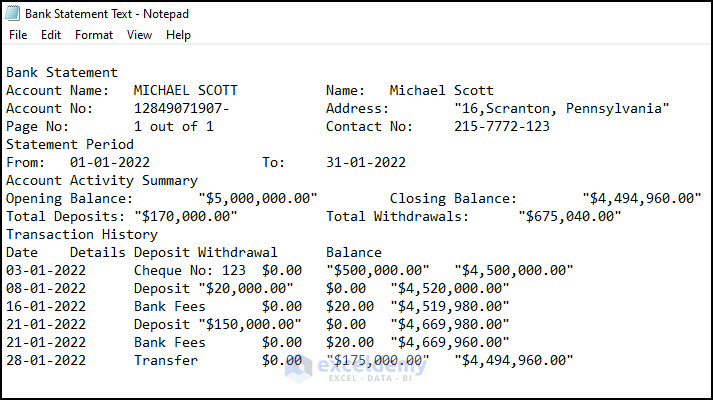Click the account number 12849071907-

(x=182, y=109)
